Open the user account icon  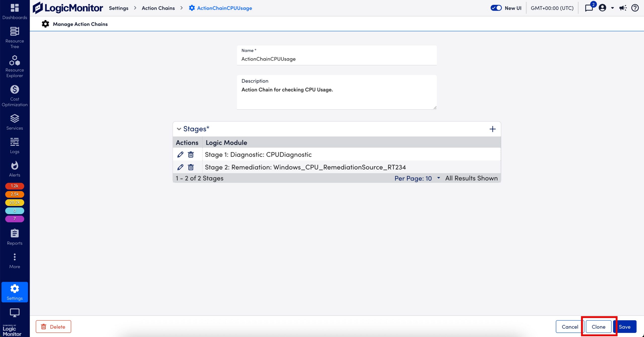pyautogui.click(x=602, y=8)
